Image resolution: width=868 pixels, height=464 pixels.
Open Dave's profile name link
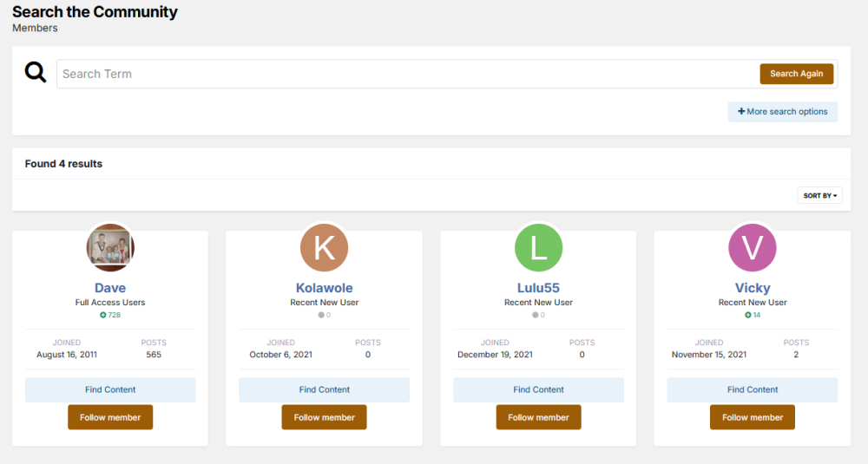point(110,288)
